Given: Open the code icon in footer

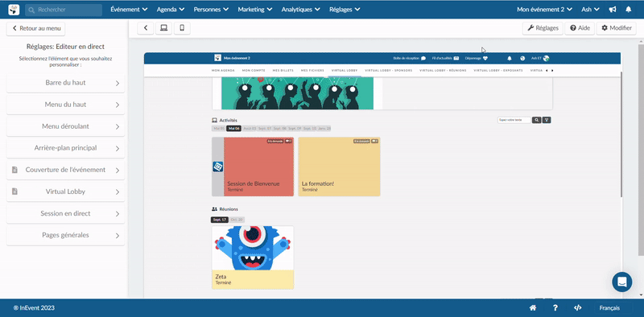Looking at the screenshot, I should [x=577, y=308].
